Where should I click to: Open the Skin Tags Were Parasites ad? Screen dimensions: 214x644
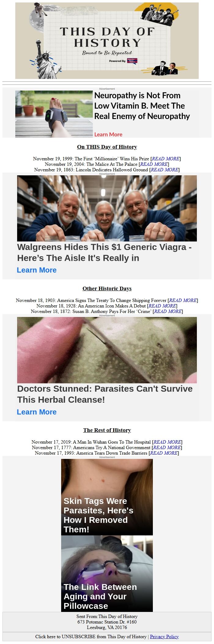pos(107,497)
